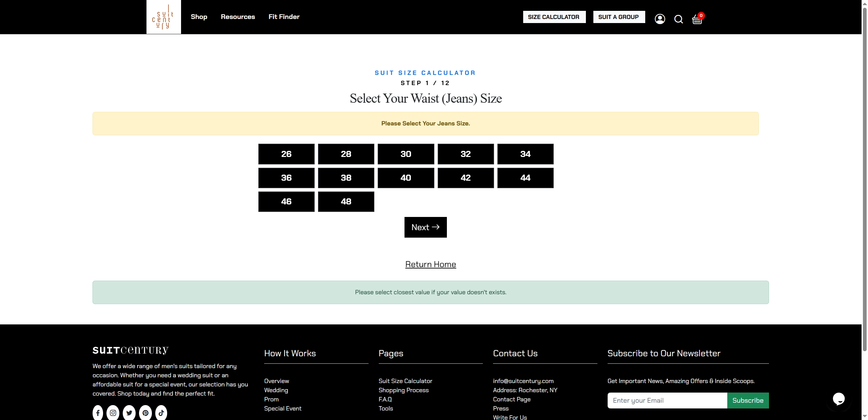
Task: Open the Suit A Group page
Action: coord(618,17)
